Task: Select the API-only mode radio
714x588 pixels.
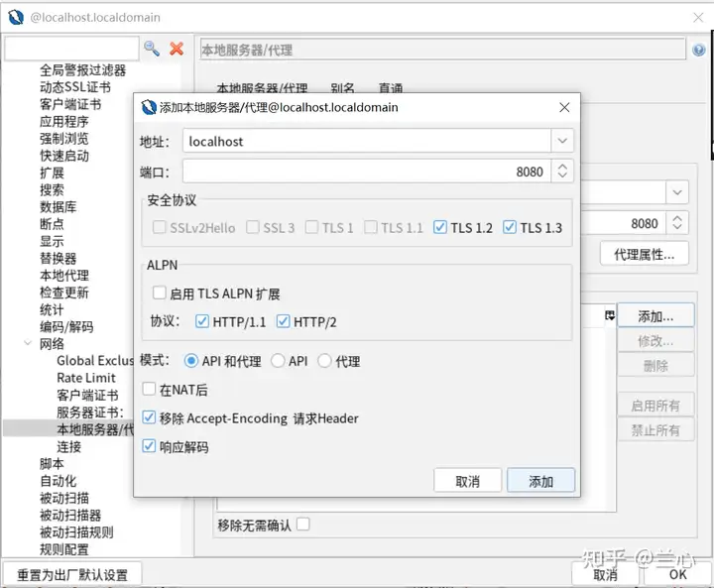Action: 278,361
